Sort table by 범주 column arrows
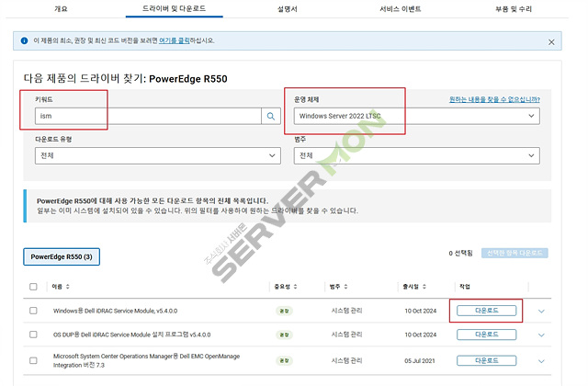Image resolution: width=588 pixels, height=386 pixels. coord(345,287)
